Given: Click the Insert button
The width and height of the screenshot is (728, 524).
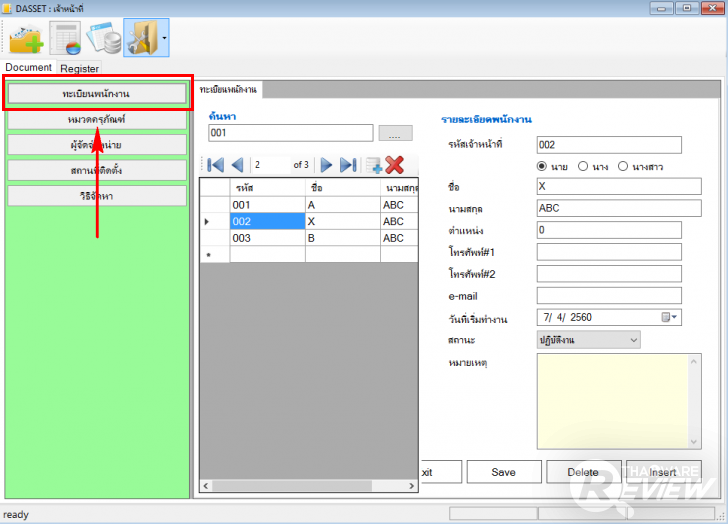Looking at the screenshot, I should point(663,472).
